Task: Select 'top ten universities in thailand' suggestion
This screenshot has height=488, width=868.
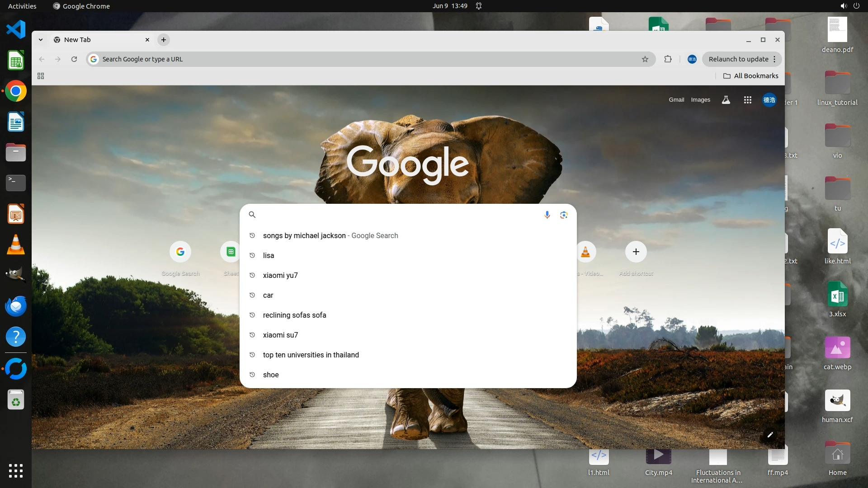Action: pyautogui.click(x=311, y=355)
